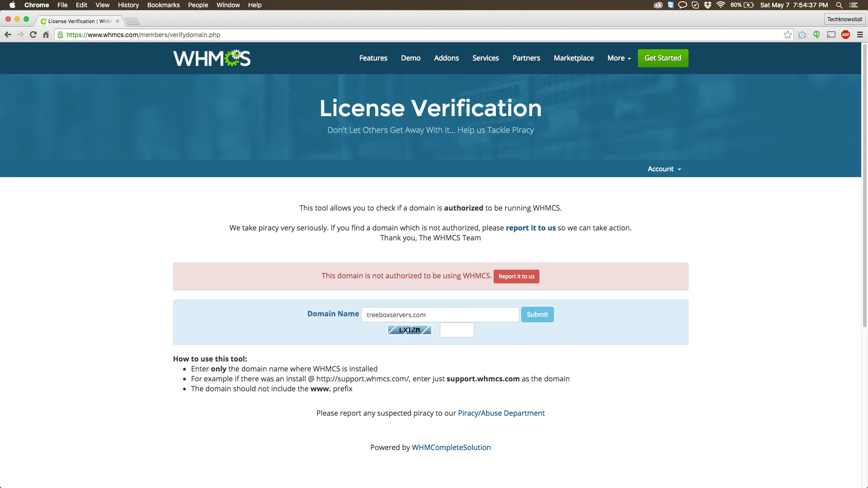Select the License Verification browser tab
Image resolution: width=868 pixels, height=488 pixels.
click(80, 21)
